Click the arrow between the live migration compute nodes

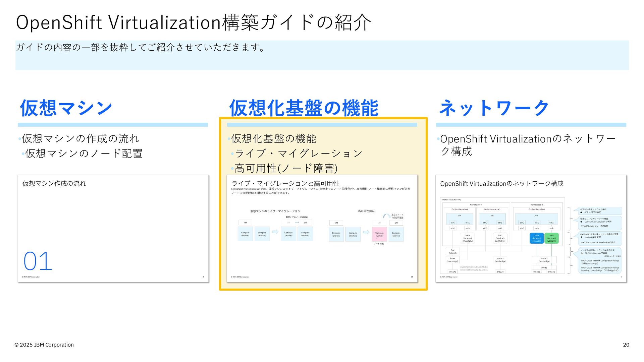coord(275,232)
